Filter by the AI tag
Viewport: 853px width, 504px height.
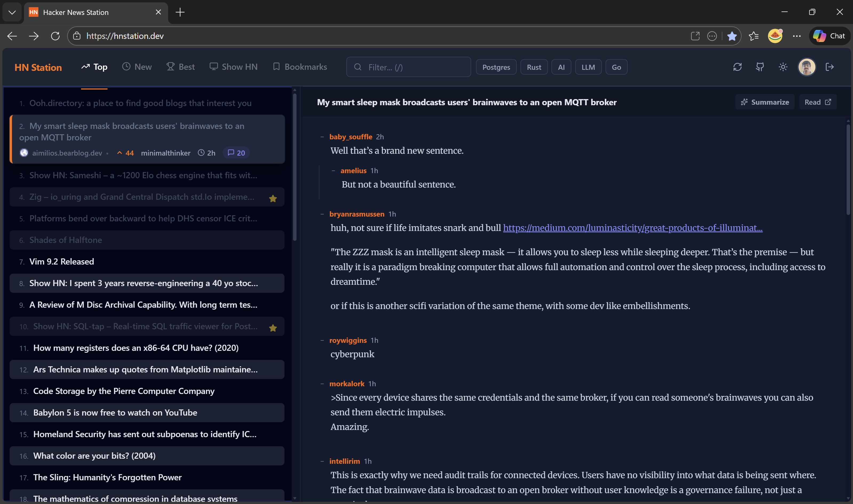tap(561, 67)
